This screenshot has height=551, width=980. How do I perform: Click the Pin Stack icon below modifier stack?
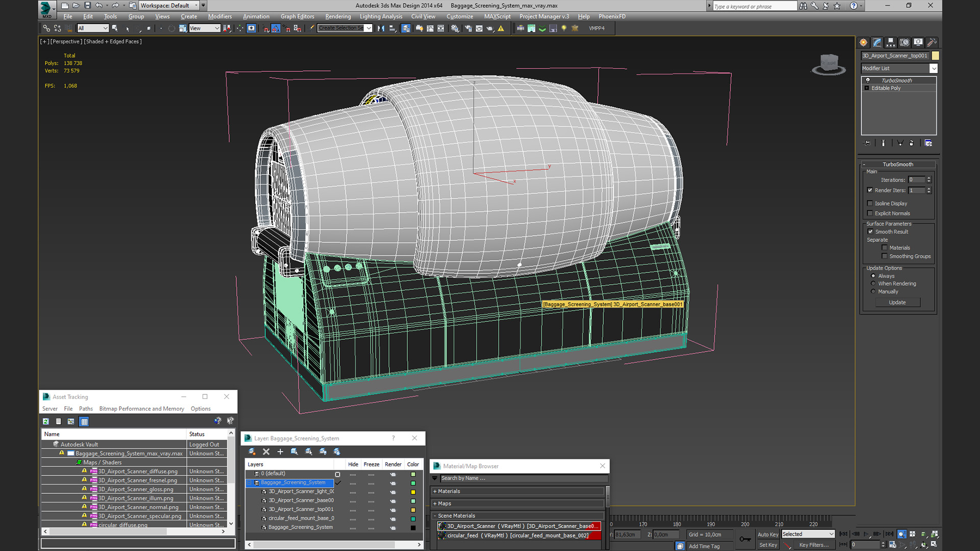(867, 143)
